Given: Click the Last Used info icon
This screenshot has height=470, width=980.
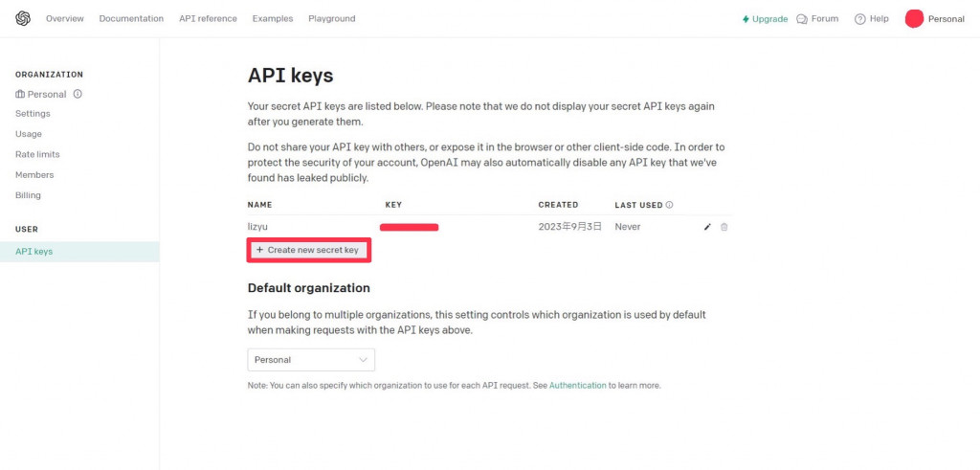Looking at the screenshot, I should [x=669, y=205].
